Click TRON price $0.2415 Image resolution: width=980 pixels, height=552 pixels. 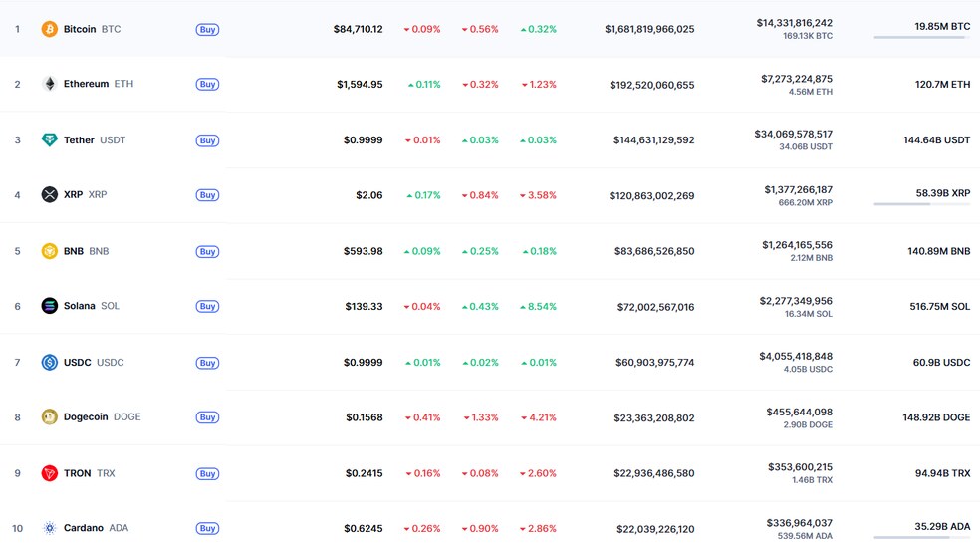365,473
